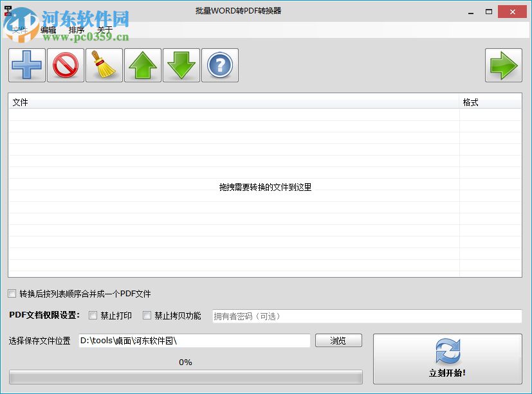Viewport: 532px width, 394px height.
Task: Click the red remove-file icon
Action: pos(65,65)
